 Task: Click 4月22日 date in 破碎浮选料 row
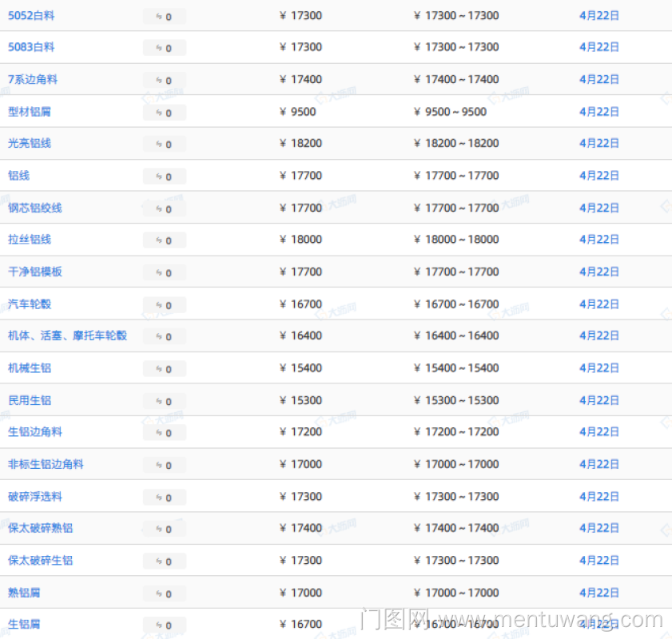[x=598, y=496]
